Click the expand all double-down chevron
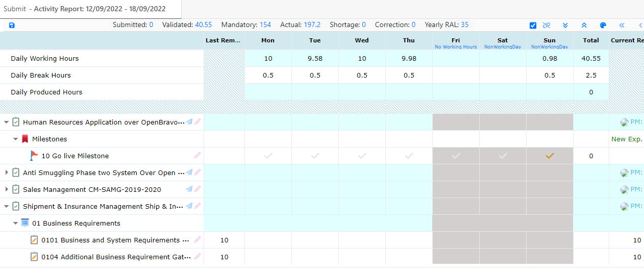The image size is (644, 271). (565, 26)
